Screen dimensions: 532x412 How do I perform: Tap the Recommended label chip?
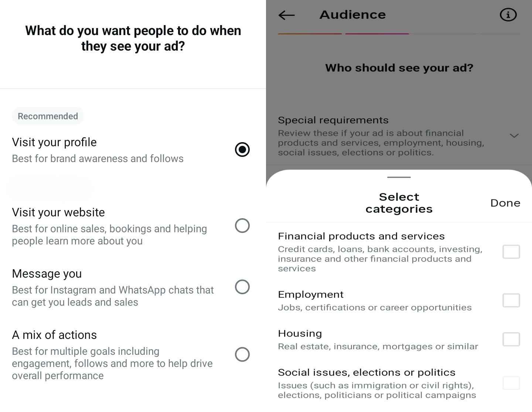(x=48, y=116)
